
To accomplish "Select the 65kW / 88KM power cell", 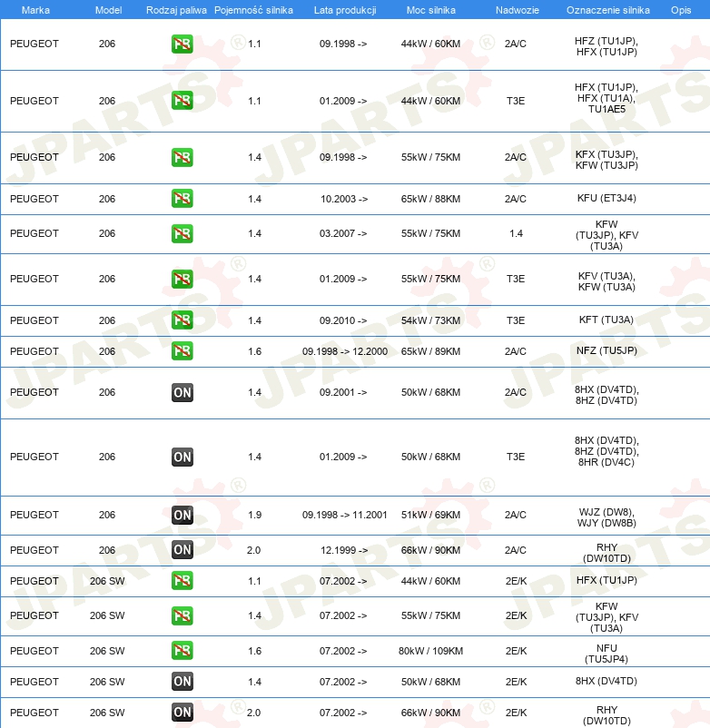I will pos(431,199).
